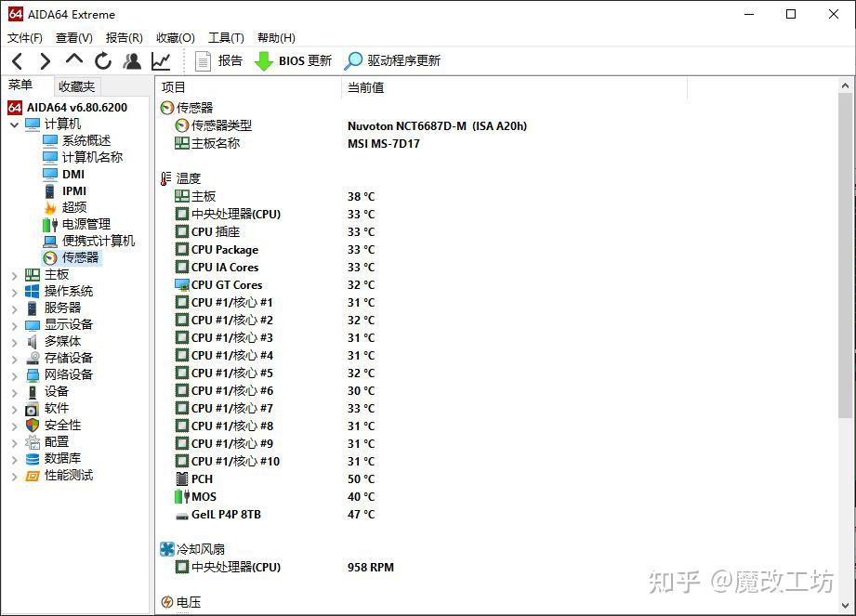Screen dimensions: 856x616
Task: Open the graph/statistics icon in toolbar
Action: 160,60
